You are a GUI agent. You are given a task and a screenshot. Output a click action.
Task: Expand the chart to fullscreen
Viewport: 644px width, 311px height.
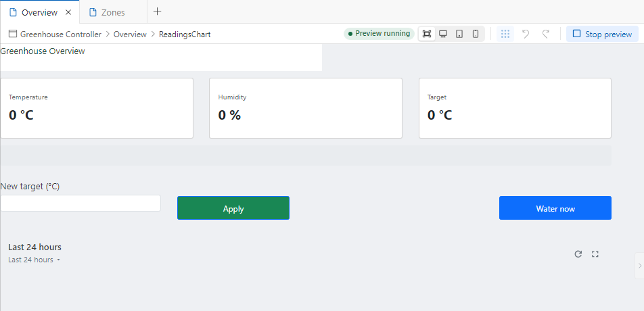[x=595, y=254]
